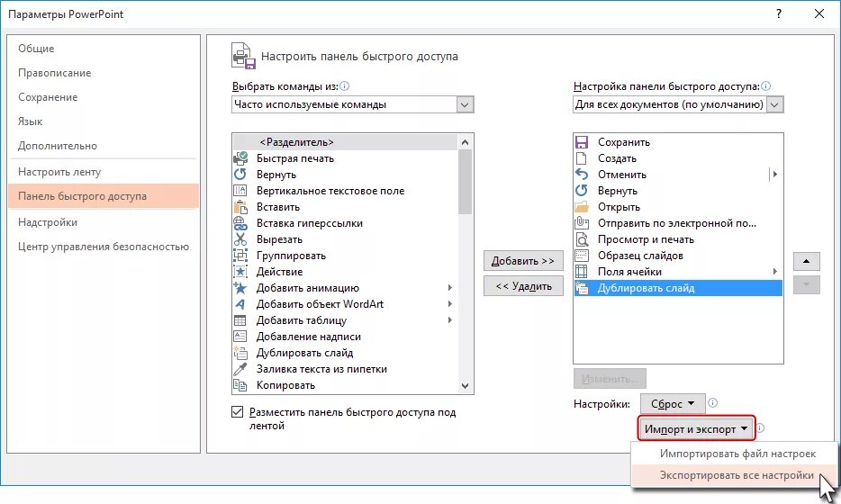Select 'Образец слайдов' text in right list
Screen dimensions: 841x504
click(x=640, y=256)
